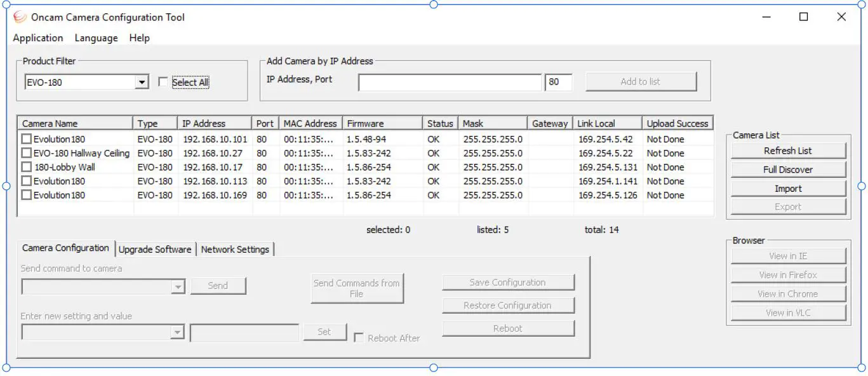Switch to the Network Settings tab

[235, 250]
